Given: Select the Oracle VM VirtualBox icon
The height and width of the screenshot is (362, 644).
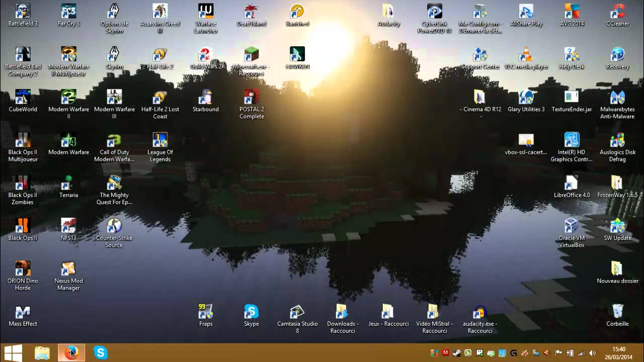Looking at the screenshot, I should point(572,225).
